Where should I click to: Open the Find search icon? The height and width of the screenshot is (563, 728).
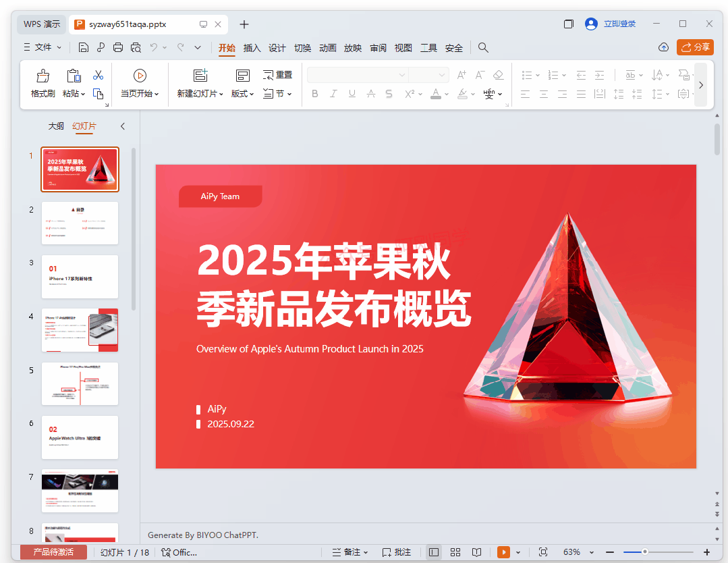coord(483,47)
